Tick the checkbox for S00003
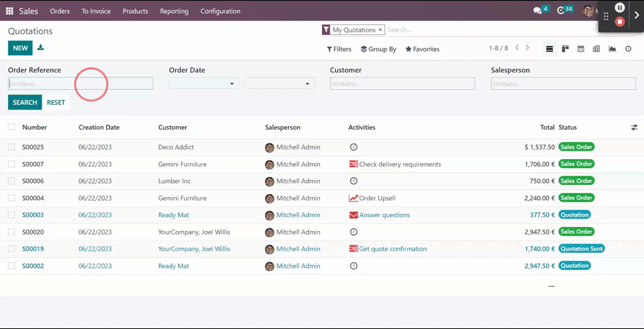644x329 pixels. pyautogui.click(x=12, y=215)
